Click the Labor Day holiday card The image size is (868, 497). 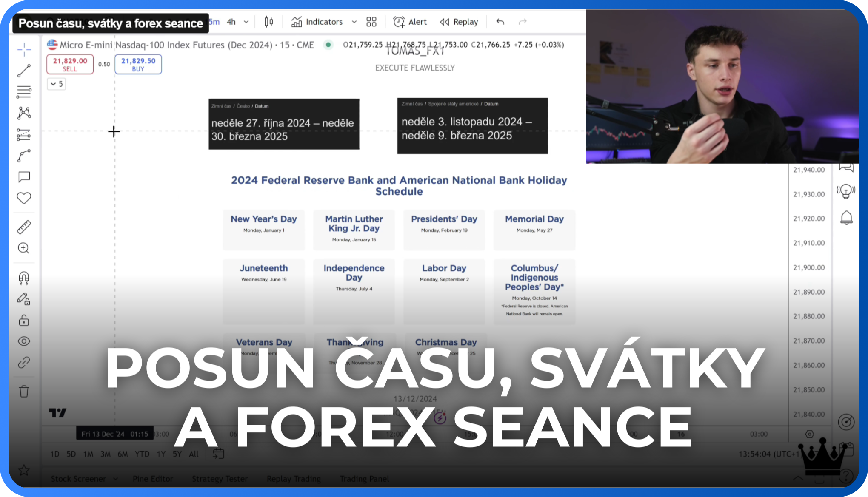point(444,292)
